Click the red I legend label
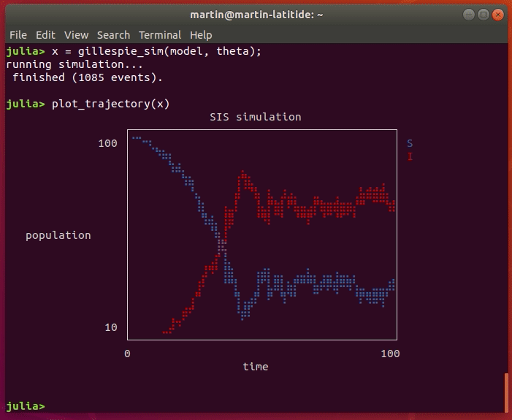 pos(410,156)
